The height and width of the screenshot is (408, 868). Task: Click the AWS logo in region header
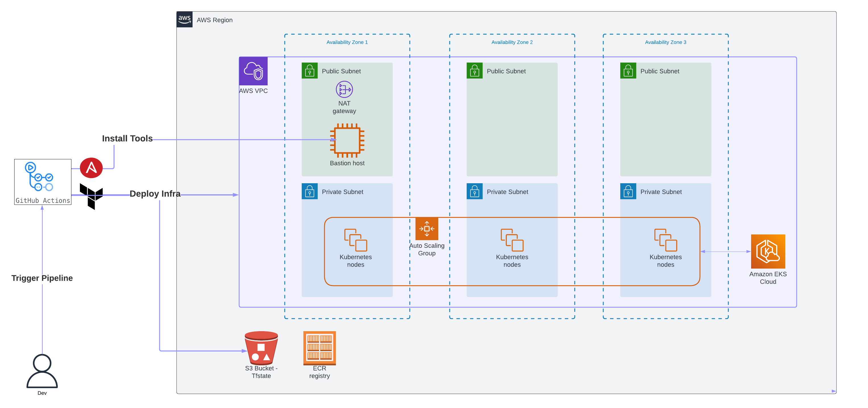tap(184, 19)
